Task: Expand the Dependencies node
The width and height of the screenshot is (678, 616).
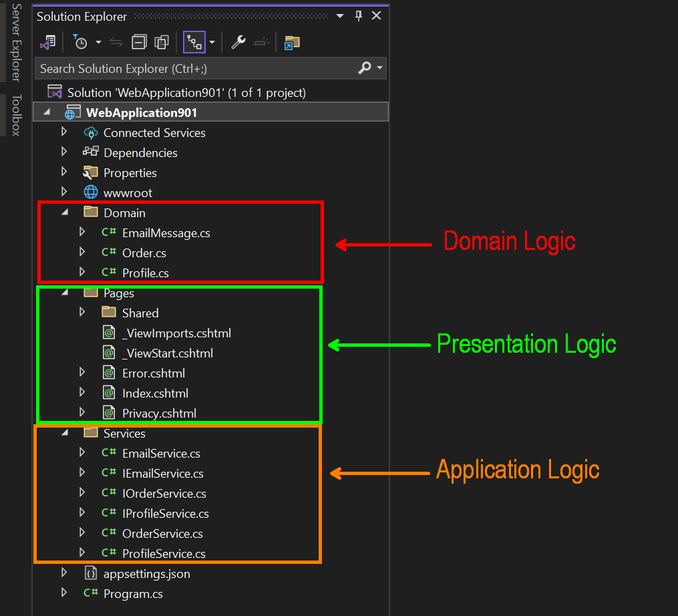Action: 64,152
